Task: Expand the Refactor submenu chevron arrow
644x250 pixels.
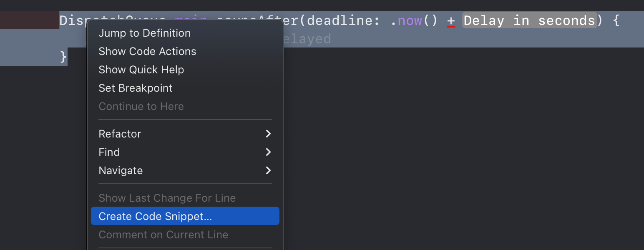Action: tap(268, 134)
